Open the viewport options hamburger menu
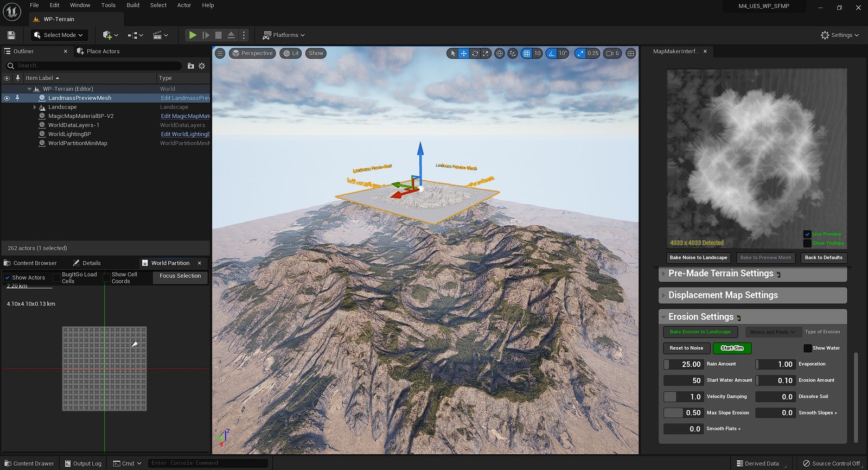Image resolution: width=868 pixels, height=470 pixels. point(220,53)
